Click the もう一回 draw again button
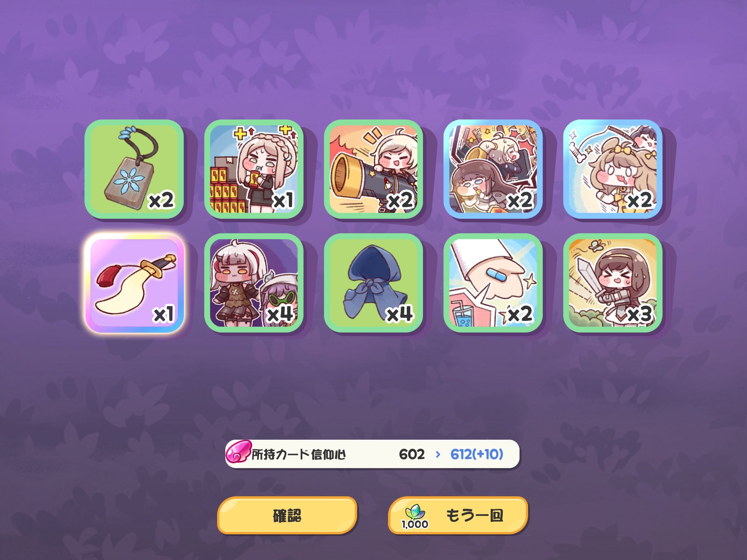This screenshot has height=560, width=747. pyautogui.click(x=458, y=515)
